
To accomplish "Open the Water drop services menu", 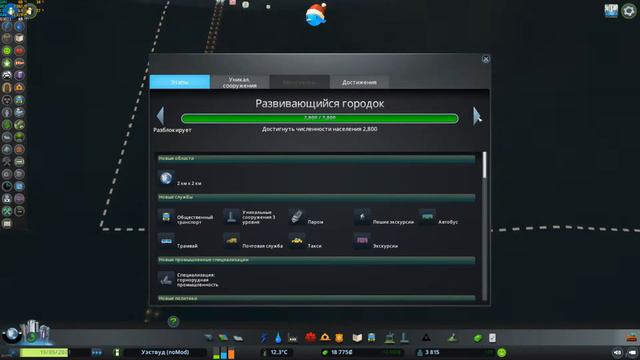I will click(x=278, y=338).
